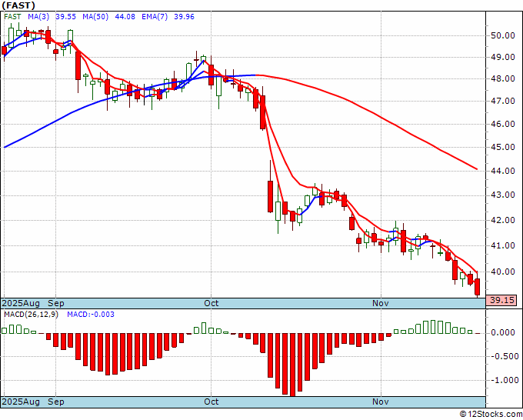
Task: Click the MACD:-0.003 value readout
Action: [x=91, y=315]
